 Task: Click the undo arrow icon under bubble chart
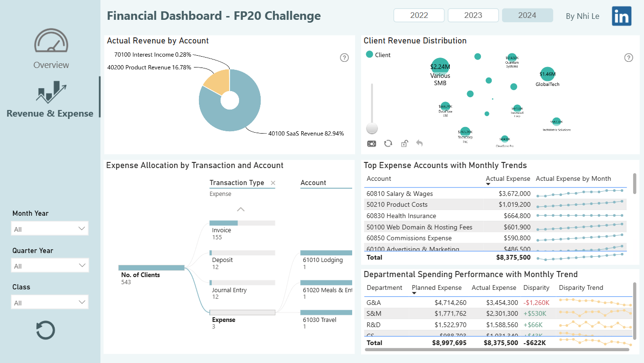(420, 143)
